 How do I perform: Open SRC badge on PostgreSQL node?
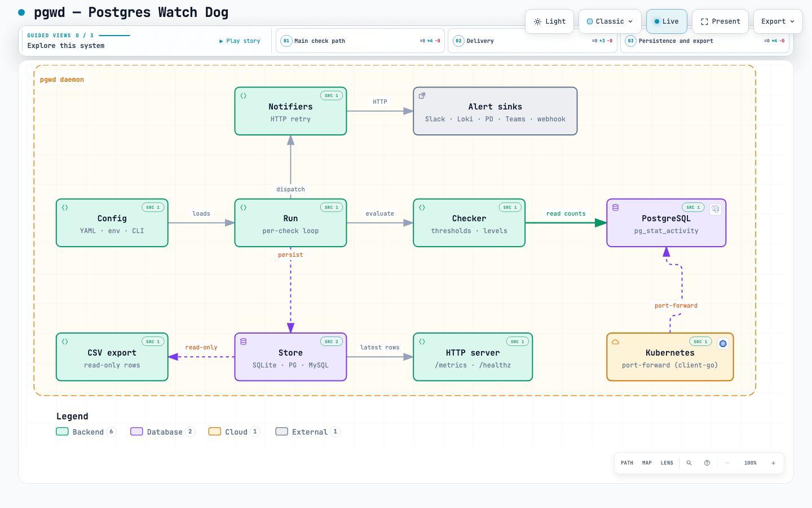pos(693,208)
